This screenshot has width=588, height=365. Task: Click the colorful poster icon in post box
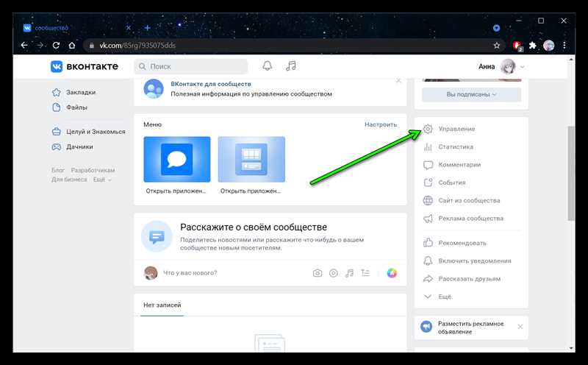click(x=392, y=273)
